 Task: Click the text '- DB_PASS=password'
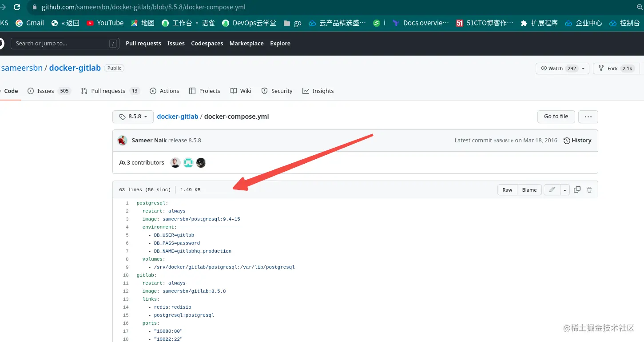174,243
